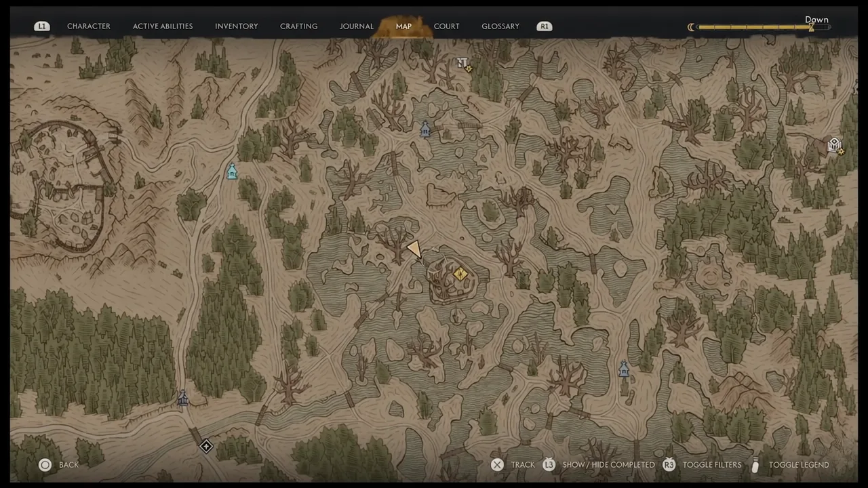This screenshot has width=868, height=488.
Task: Click the Track label
Action: click(x=523, y=465)
